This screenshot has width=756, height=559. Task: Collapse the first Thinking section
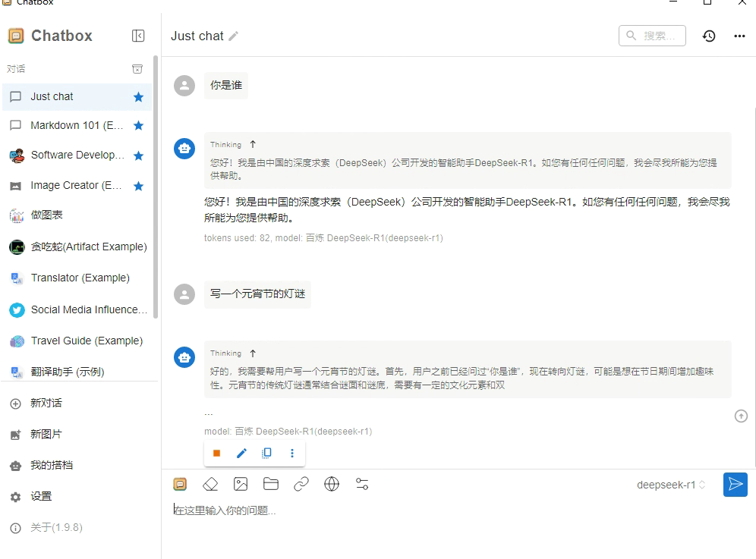[x=253, y=144]
